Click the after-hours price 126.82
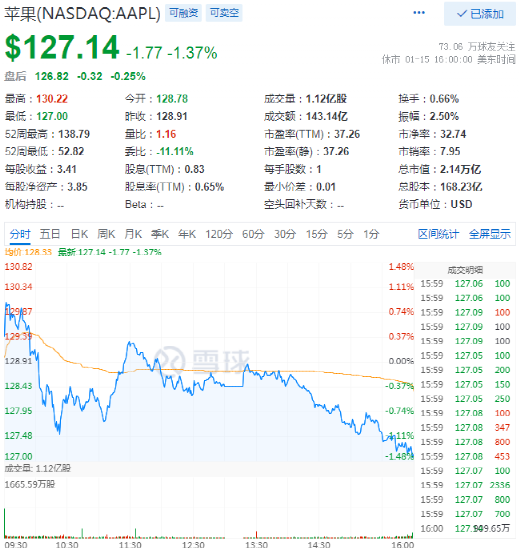The height and width of the screenshot is (554, 520). click(52, 76)
